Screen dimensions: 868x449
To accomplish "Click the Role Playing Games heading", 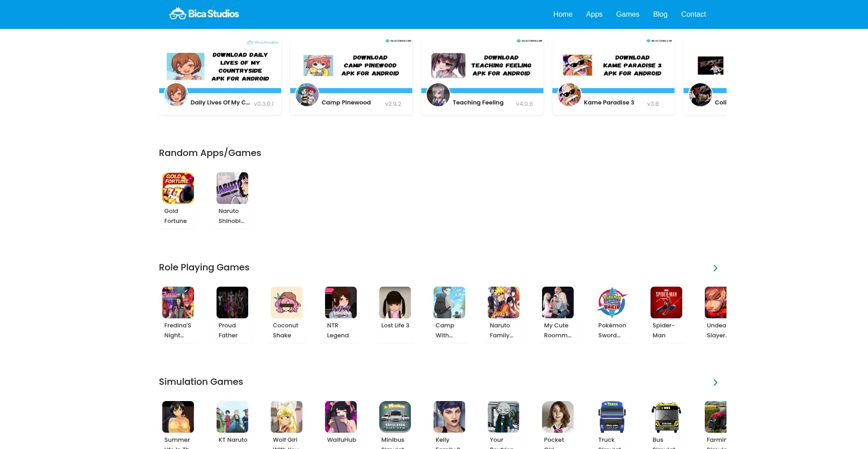I will coord(204,267).
